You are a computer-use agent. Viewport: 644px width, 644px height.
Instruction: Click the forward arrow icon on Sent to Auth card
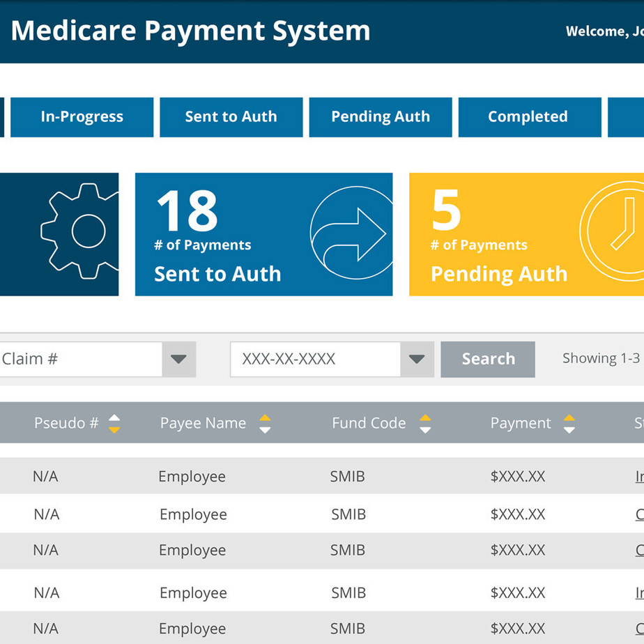coord(351,233)
